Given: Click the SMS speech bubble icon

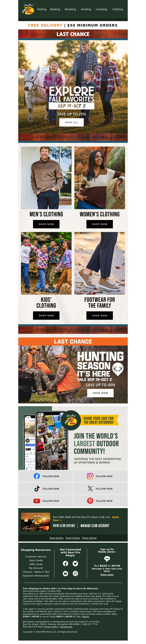Looking at the screenshot, I should [107, 558].
